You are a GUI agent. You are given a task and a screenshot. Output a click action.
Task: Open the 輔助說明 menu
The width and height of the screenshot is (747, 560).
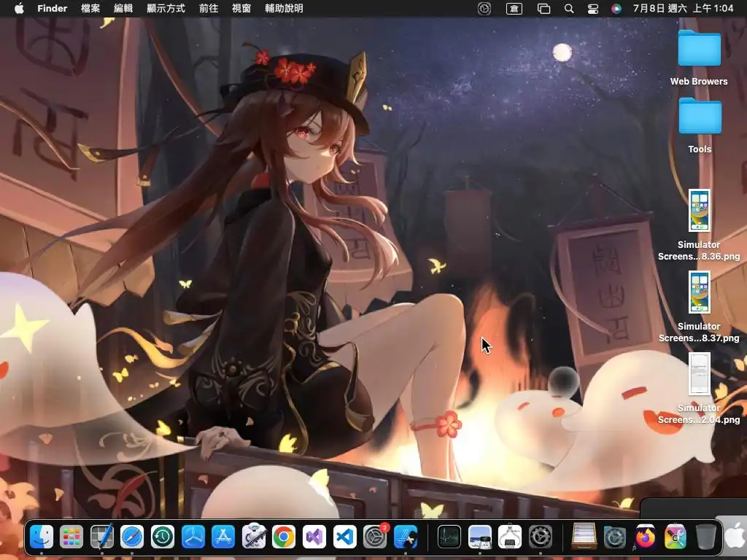point(284,8)
